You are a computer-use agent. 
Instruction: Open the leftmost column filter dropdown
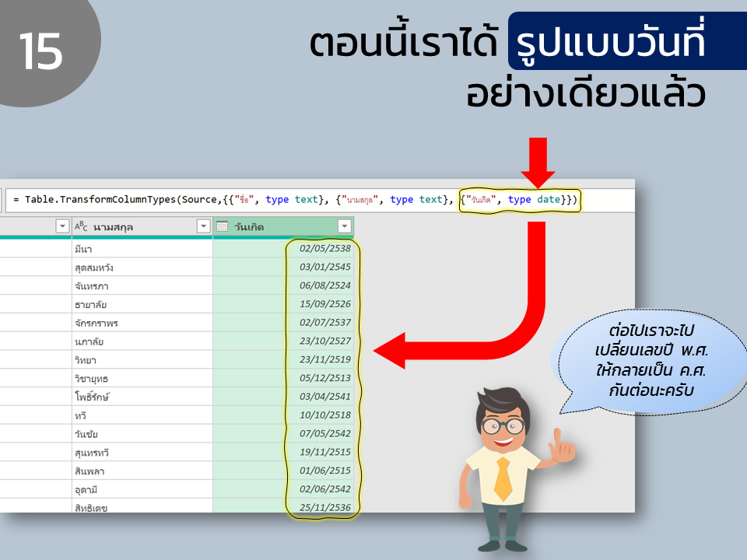tap(62, 226)
